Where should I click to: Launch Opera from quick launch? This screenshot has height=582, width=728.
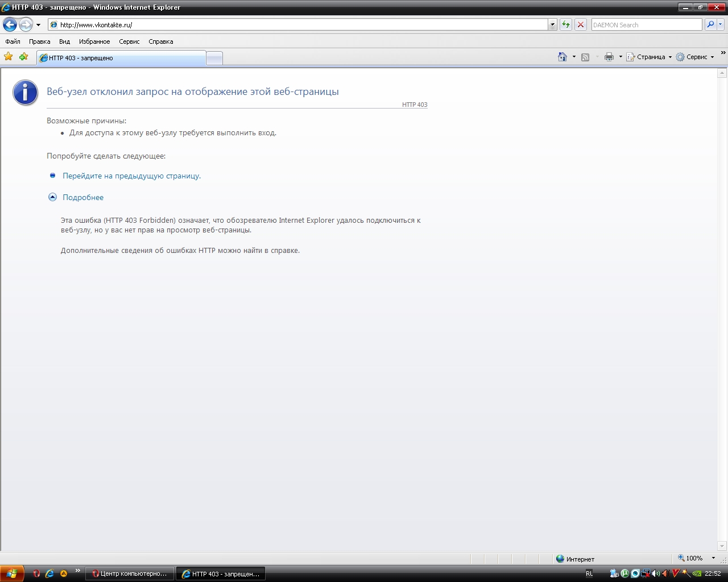pyautogui.click(x=36, y=573)
